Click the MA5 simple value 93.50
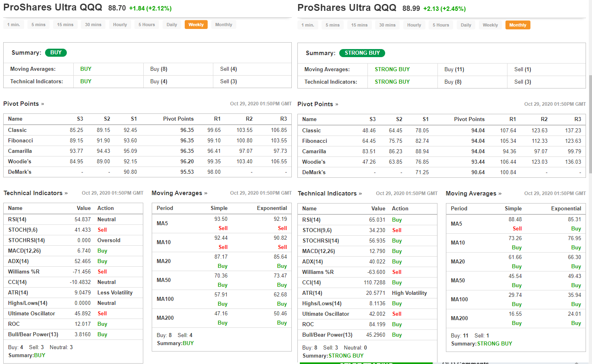This screenshot has width=592, height=364. (x=221, y=219)
